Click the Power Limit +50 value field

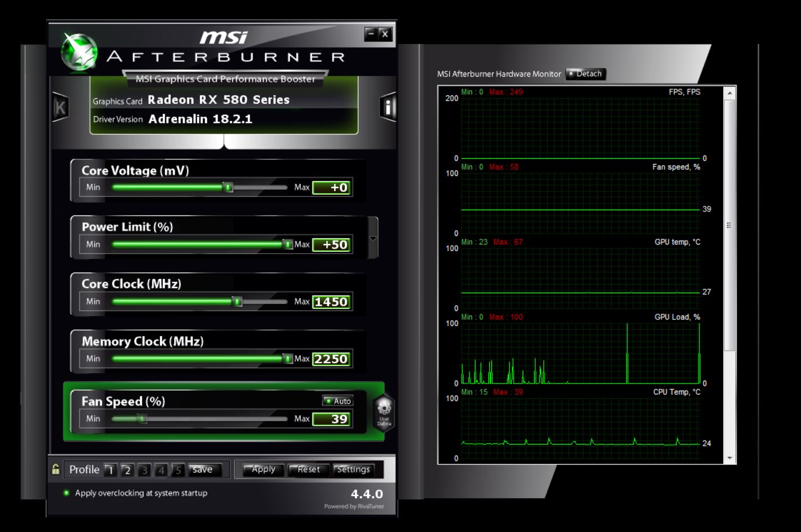pyautogui.click(x=332, y=245)
